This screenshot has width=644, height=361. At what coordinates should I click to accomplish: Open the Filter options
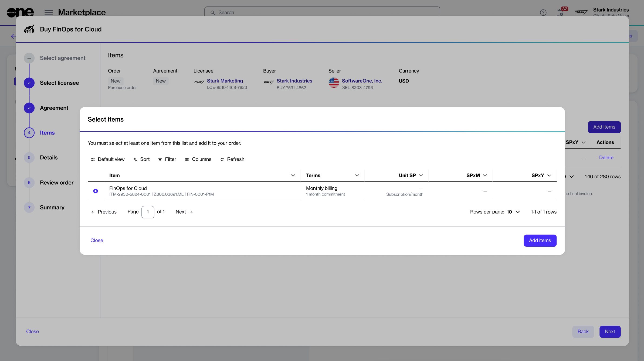(x=167, y=159)
